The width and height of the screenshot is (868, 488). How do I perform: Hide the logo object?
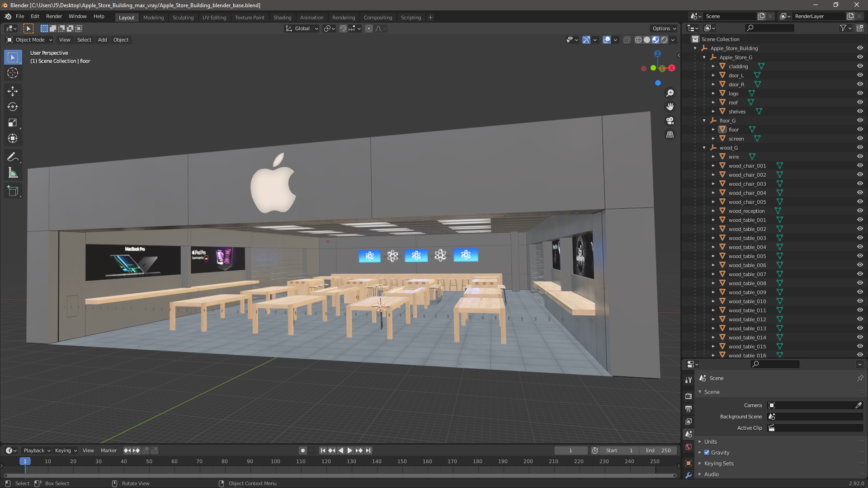point(860,93)
